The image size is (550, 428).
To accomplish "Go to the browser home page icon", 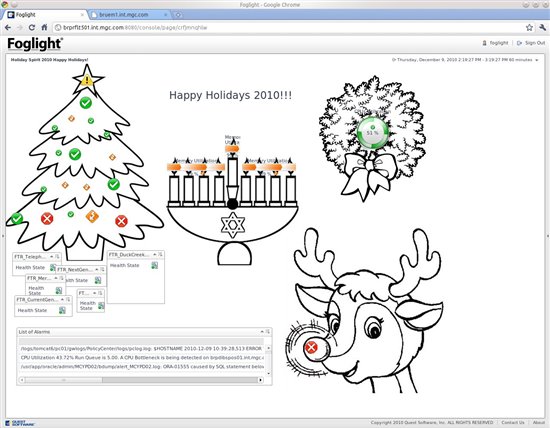I will [x=44, y=27].
